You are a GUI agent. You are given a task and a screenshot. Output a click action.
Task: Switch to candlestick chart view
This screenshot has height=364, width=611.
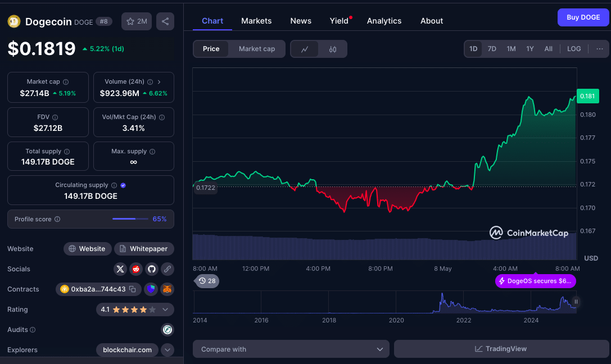332,49
